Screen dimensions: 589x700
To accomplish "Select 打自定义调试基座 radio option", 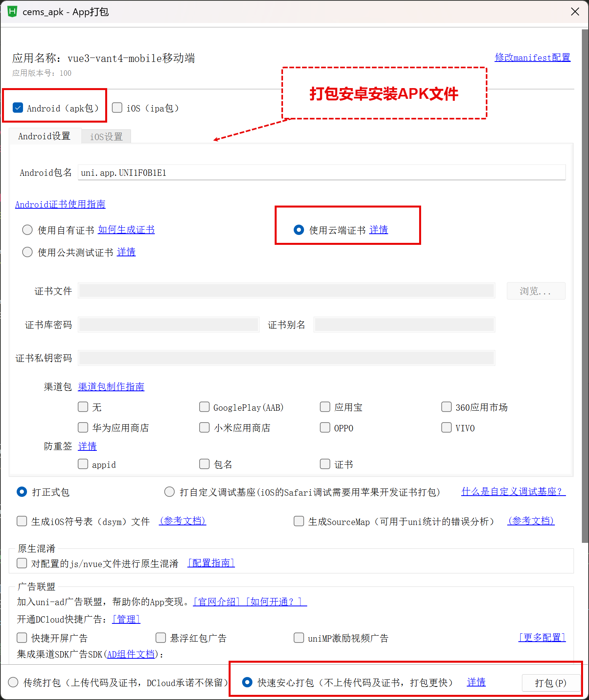I will click(x=169, y=492).
